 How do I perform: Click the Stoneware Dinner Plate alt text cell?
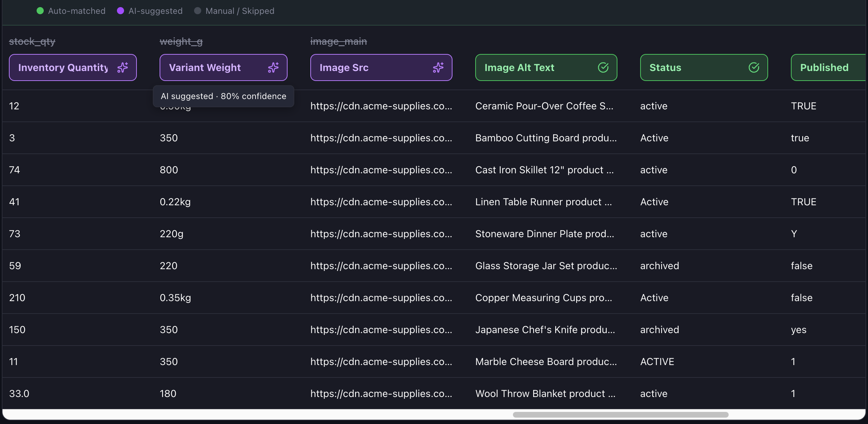point(545,234)
